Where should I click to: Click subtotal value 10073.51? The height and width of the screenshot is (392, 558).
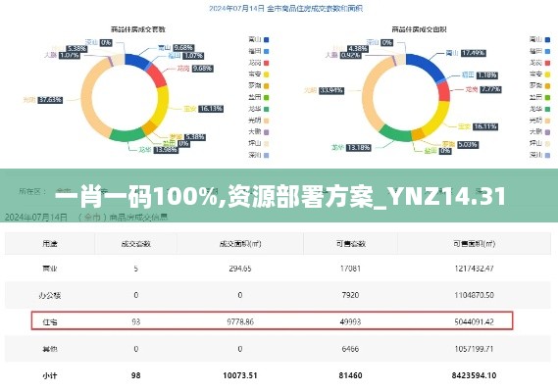(x=240, y=375)
